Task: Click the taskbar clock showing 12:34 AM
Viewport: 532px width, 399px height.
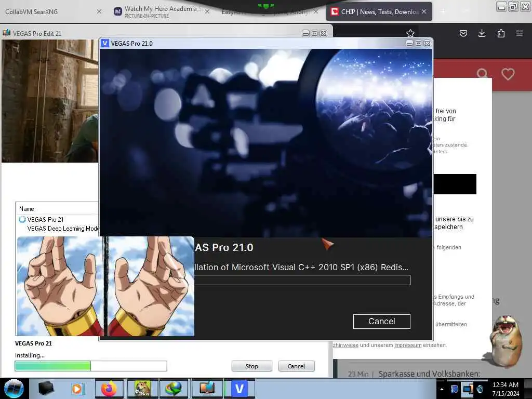Action: click(x=506, y=389)
